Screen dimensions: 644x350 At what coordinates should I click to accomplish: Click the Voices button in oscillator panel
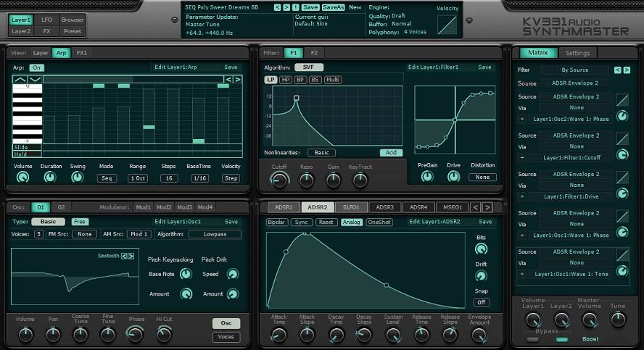[x=226, y=337]
